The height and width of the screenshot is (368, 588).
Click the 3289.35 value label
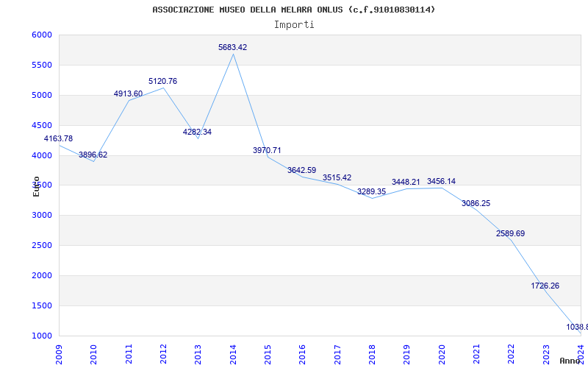point(372,191)
